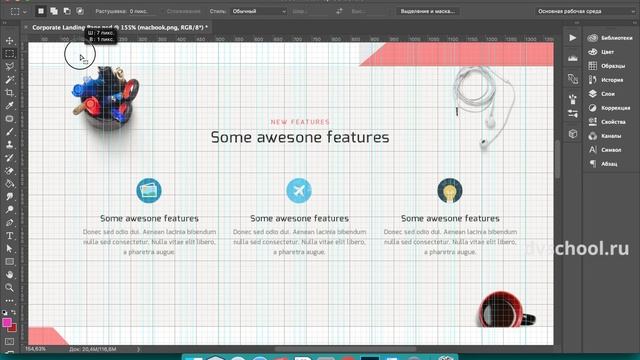Select the Crop tool
This screenshot has width=640, height=360.
point(9,93)
